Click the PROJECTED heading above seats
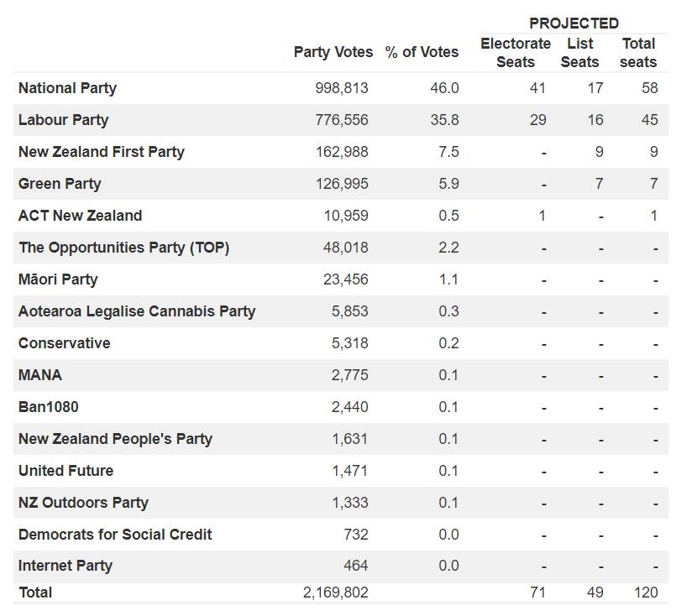The height and width of the screenshot is (616, 687). pos(574,23)
